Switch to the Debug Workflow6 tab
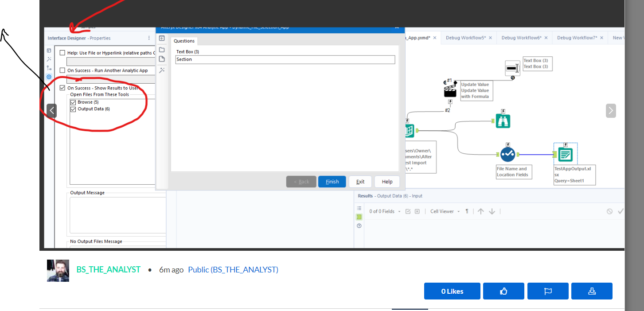 pos(521,38)
